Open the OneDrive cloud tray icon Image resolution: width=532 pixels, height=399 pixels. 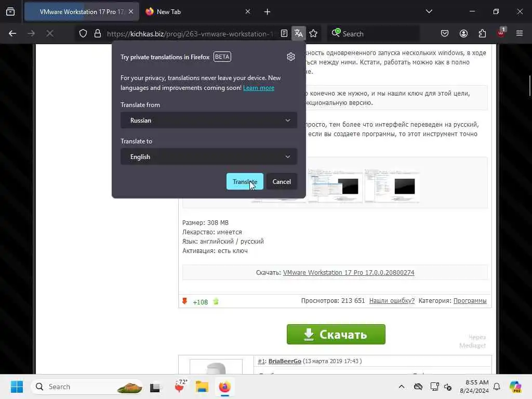point(418,387)
